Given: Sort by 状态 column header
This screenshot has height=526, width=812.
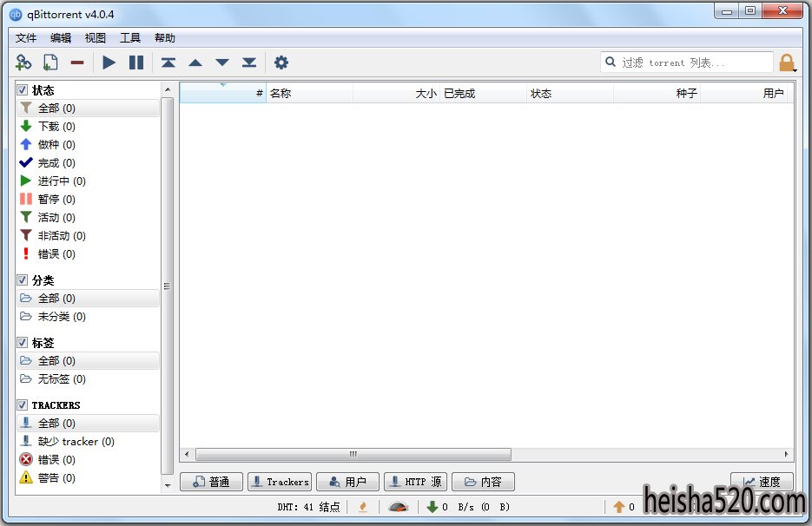Looking at the screenshot, I should (x=570, y=93).
